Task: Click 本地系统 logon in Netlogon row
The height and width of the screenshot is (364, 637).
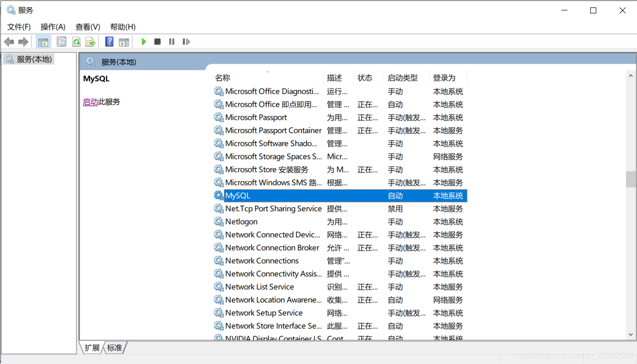Action: tap(448, 221)
